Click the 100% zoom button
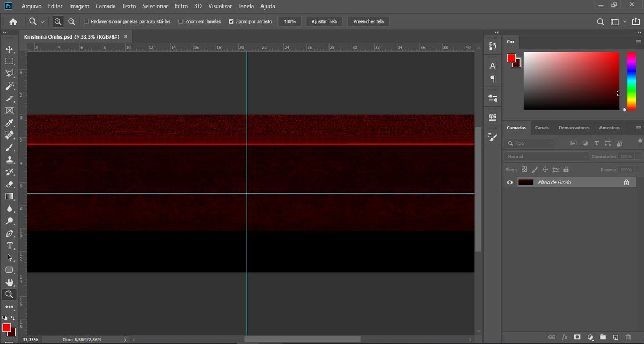The width and height of the screenshot is (644, 344). 290,21
